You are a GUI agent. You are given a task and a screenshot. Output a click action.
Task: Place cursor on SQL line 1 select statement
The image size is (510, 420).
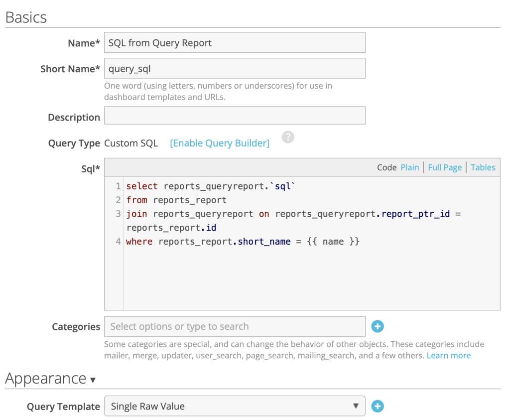pyautogui.click(x=211, y=186)
